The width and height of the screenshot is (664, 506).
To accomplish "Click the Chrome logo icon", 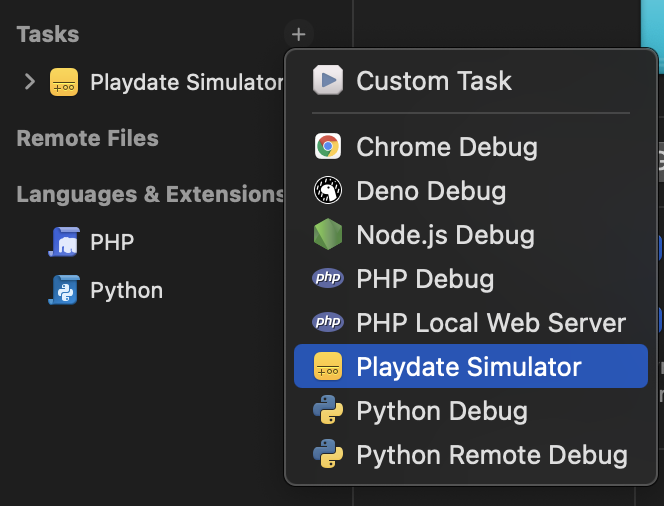I will pos(328,147).
